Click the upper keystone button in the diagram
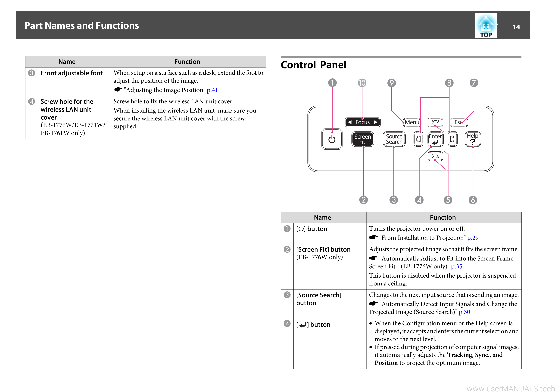The height and width of the screenshot is (392, 555). (x=435, y=122)
